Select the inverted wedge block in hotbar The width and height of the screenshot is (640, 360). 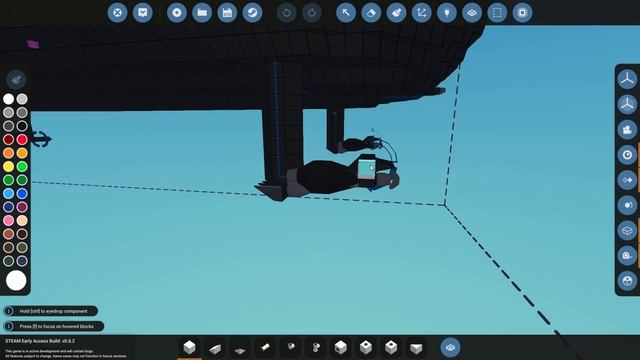416,348
